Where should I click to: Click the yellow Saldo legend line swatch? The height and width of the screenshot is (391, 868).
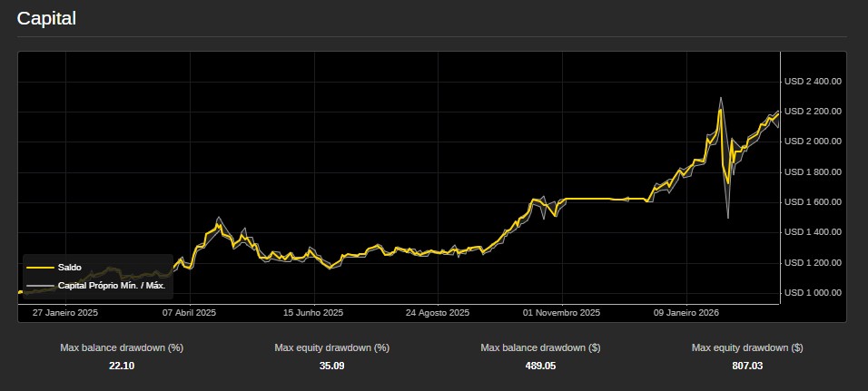40,268
